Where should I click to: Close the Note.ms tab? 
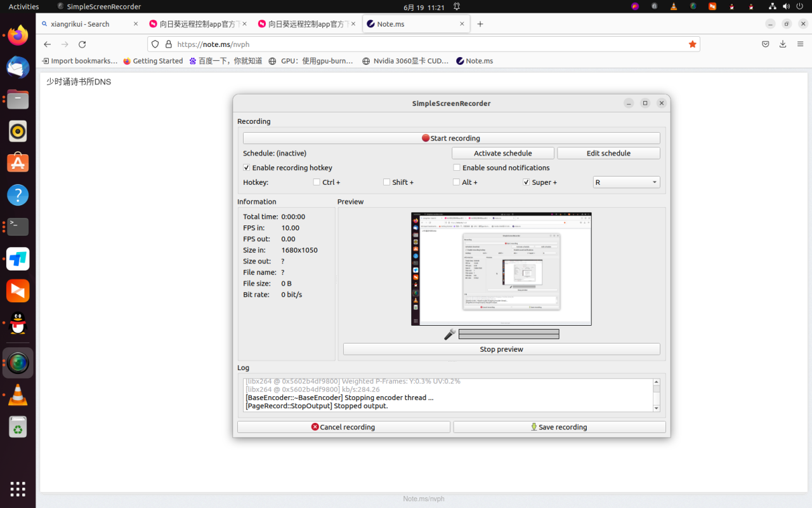(462, 24)
